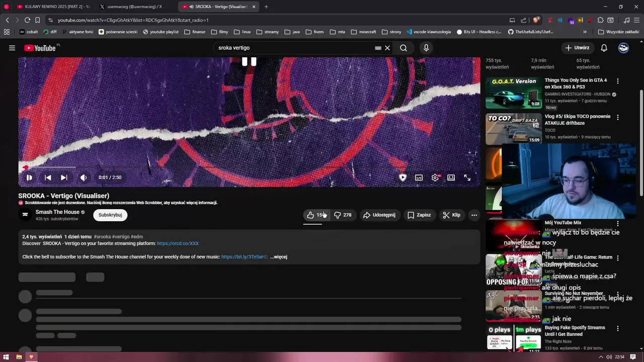Open the taskbar volume icon
This screenshot has width=644, height=362.
click(x=609, y=357)
